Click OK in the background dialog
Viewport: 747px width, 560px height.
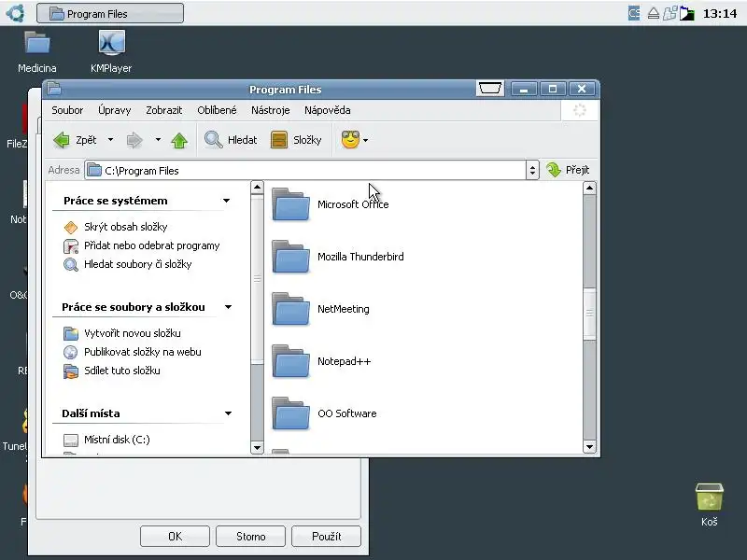(x=175, y=536)
